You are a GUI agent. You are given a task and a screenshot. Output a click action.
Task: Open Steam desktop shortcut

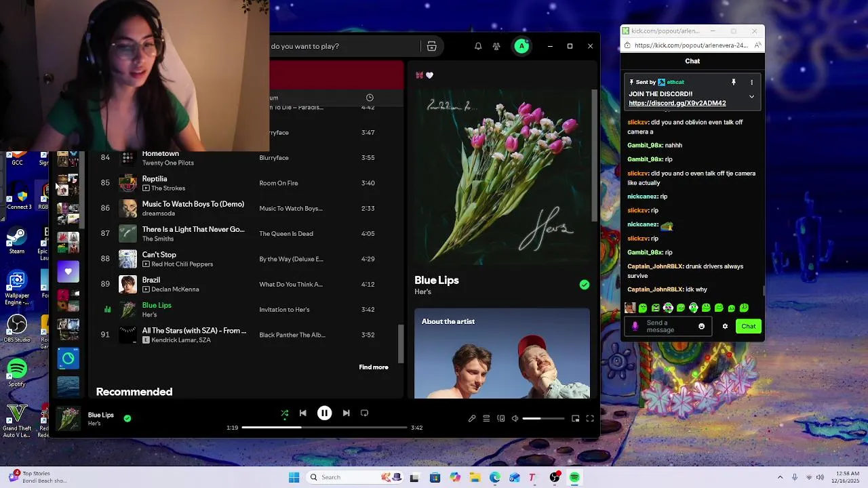pyautogui.click(x=17, y=241)
